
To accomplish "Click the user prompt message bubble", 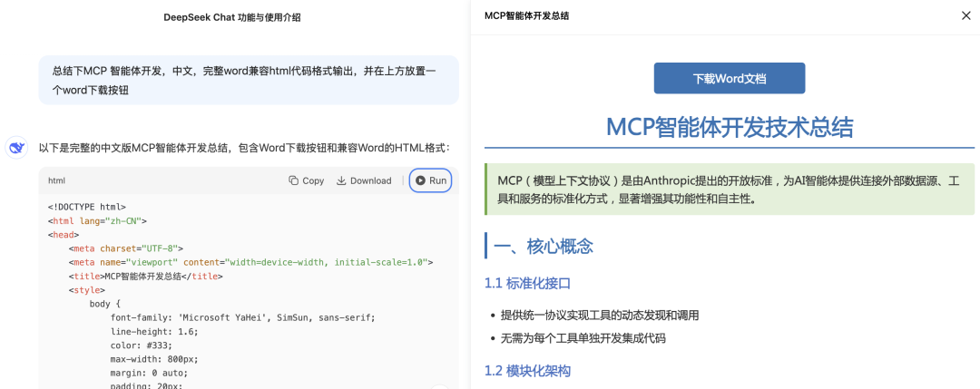I will click(x=249, y=80).
